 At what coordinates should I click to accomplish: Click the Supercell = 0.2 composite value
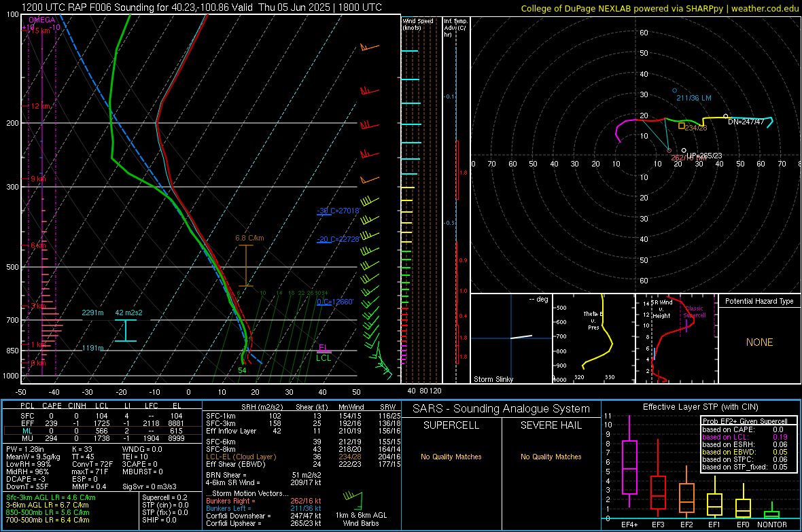pos(164,497)
